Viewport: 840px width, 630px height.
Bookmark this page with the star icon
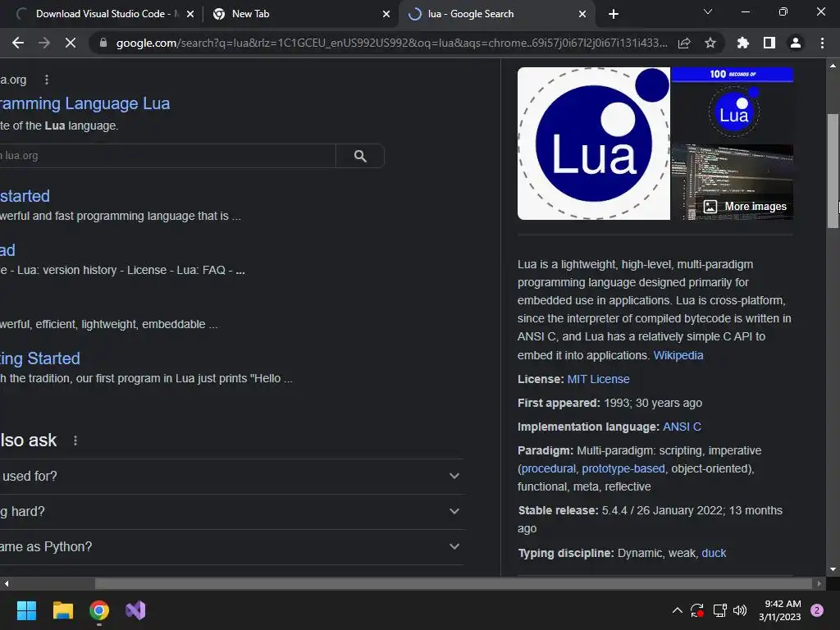pos(710,43)
